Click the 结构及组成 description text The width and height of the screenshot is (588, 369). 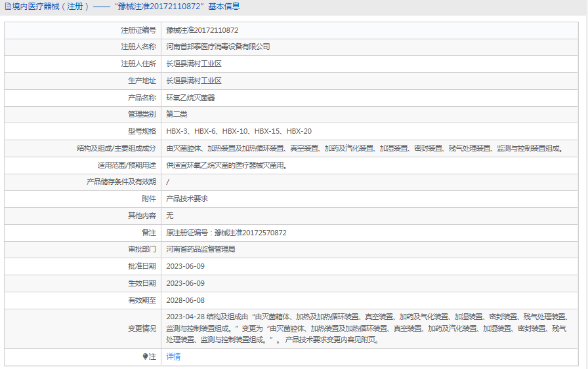point(365,149)
